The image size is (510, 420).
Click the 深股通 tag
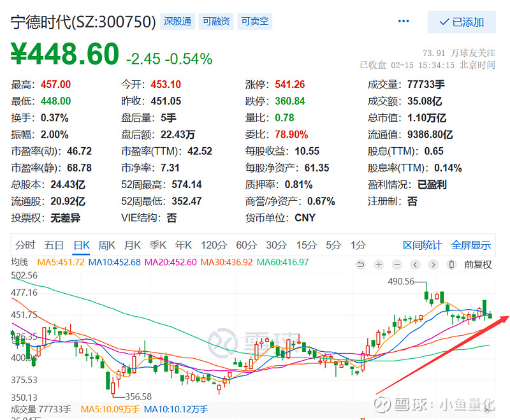pos(178,22)
